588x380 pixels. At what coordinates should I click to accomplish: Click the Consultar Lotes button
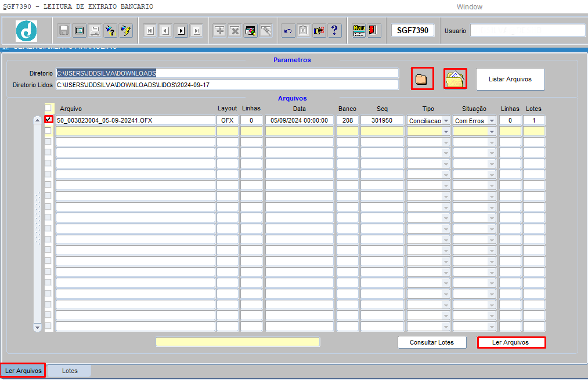tap(431, 342)
